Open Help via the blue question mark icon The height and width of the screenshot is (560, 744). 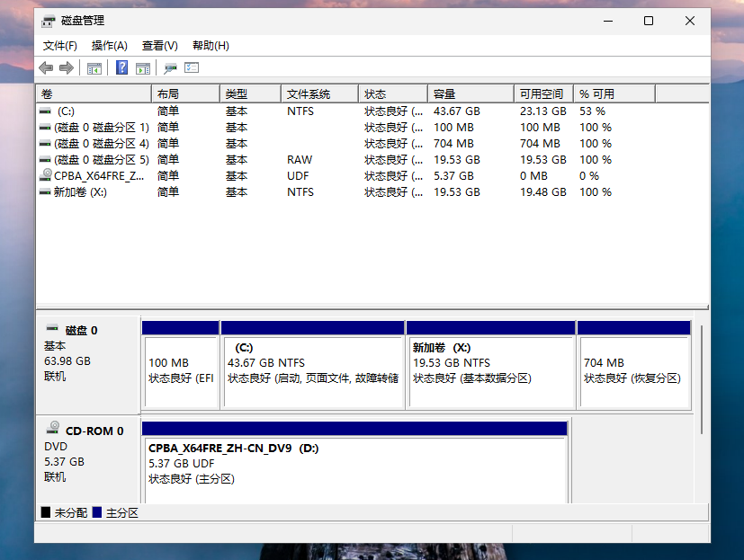pyautogui.click(x=122, y=67)
